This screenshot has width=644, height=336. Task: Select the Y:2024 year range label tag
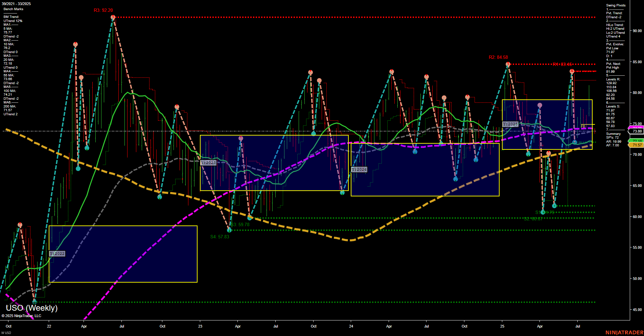360,169
